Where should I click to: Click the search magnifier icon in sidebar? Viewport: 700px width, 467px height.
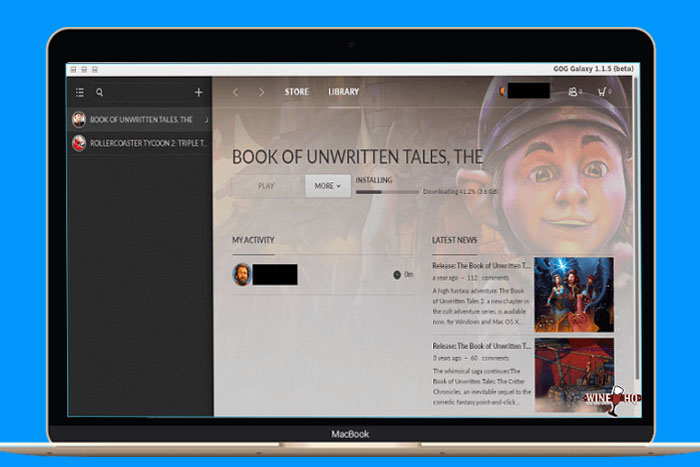(100, 92)
